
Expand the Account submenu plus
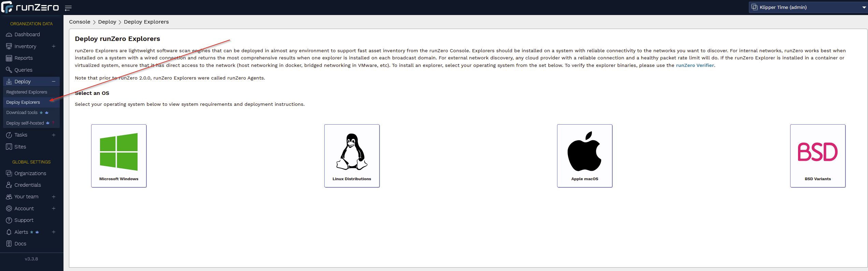[x=54, y=209]
